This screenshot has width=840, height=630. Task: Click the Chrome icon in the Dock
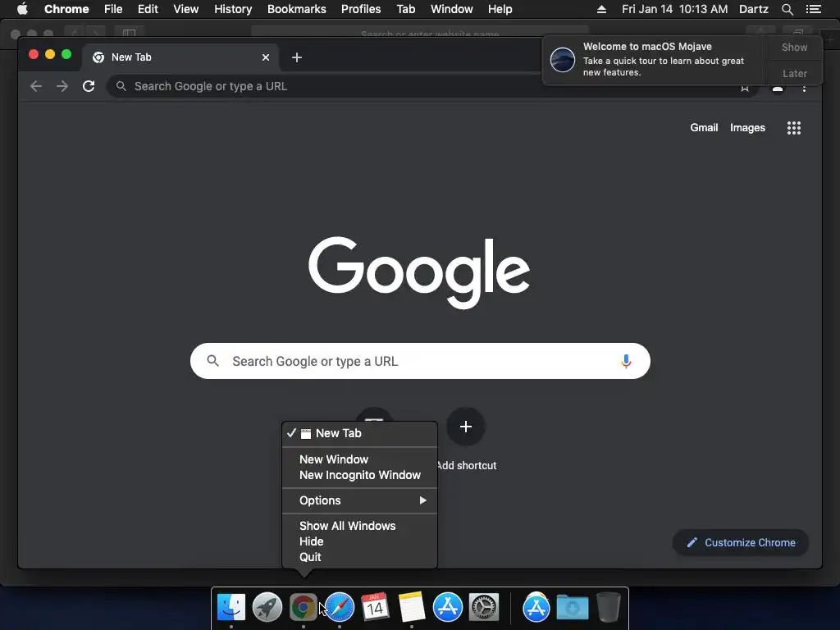coord(304,607)
